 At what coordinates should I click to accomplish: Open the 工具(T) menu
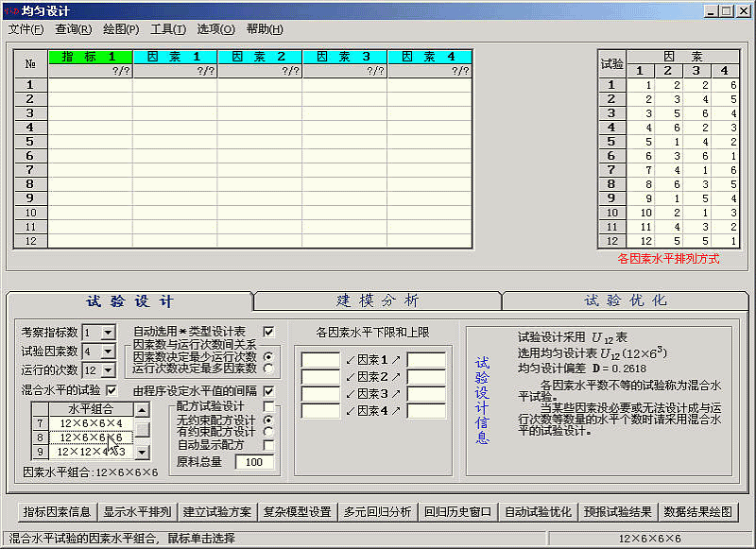pos(168,29)
